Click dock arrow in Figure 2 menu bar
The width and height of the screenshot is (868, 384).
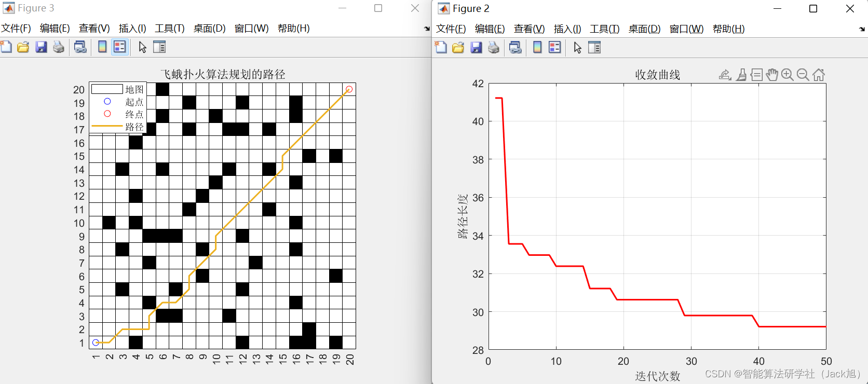coord(862,30)
